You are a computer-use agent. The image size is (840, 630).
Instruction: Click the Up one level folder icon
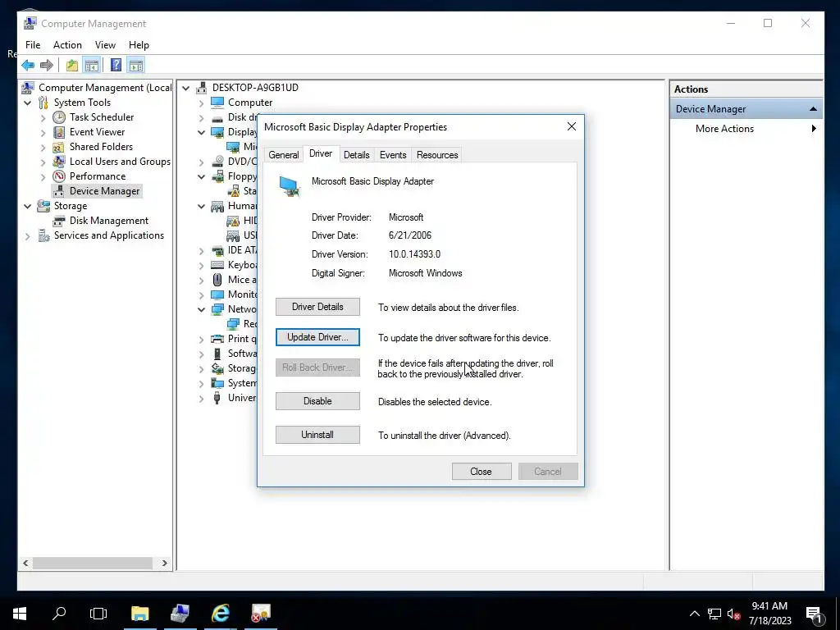click(x=72, y=66)
